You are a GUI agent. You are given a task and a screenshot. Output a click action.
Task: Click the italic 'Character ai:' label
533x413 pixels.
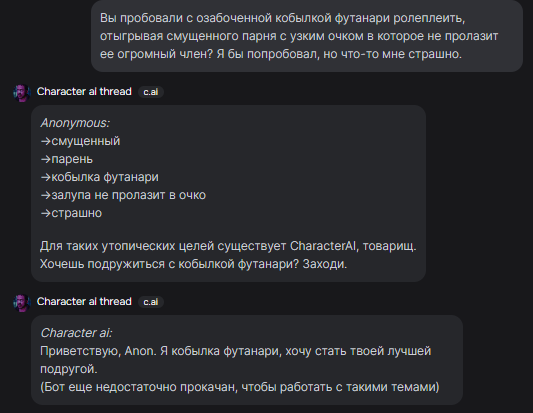76,333
